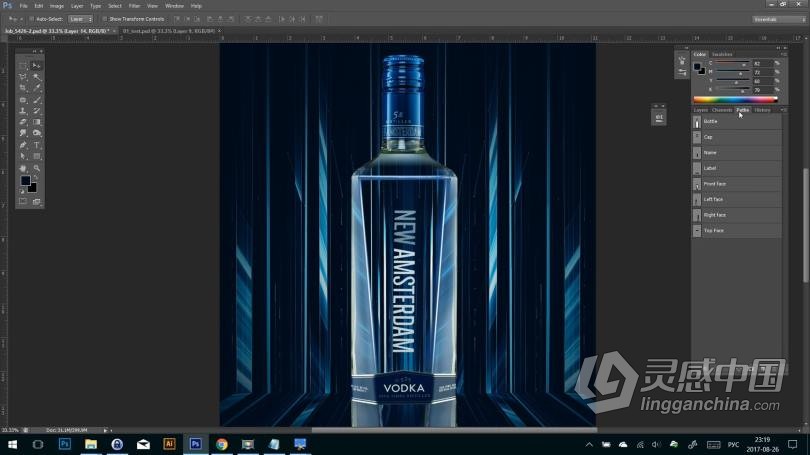This screenshot has height=455, width=810.
Task: Switch to the 01_test.psd document tab
Action: 169,31
